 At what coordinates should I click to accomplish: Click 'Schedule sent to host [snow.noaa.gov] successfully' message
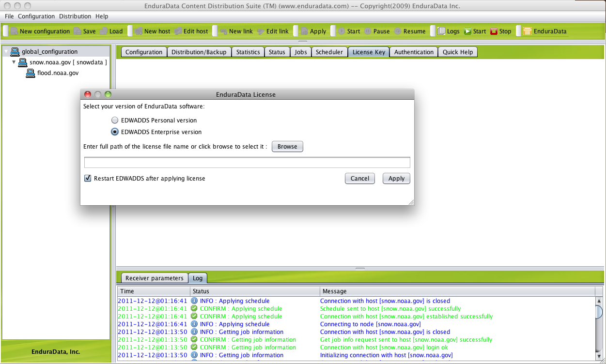390,309
